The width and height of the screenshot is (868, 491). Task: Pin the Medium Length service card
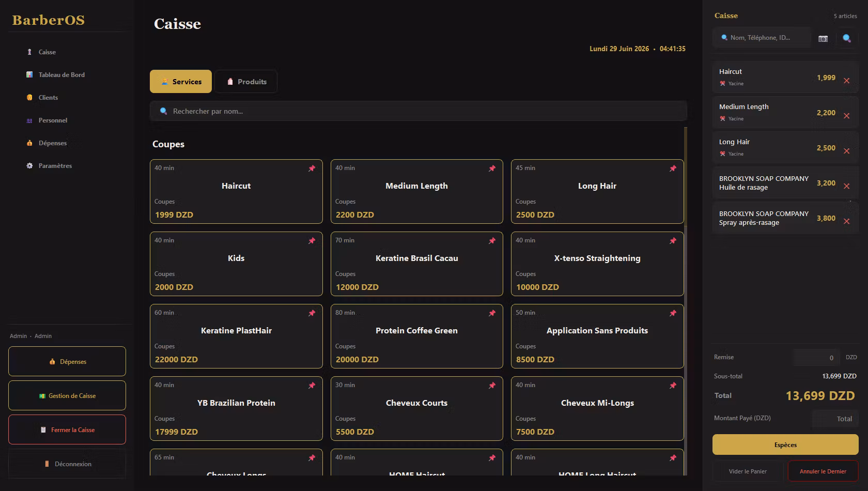pyautogui.click(x=492, y=168)
